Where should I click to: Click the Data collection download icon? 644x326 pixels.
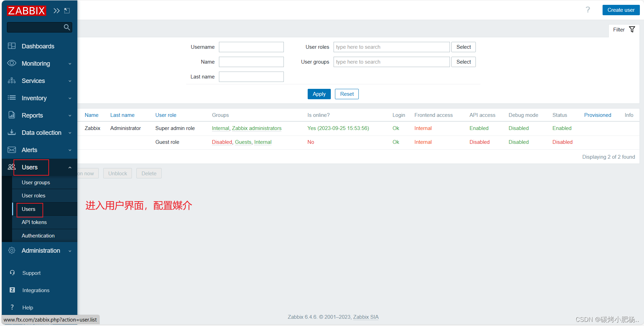coord(12,132)
